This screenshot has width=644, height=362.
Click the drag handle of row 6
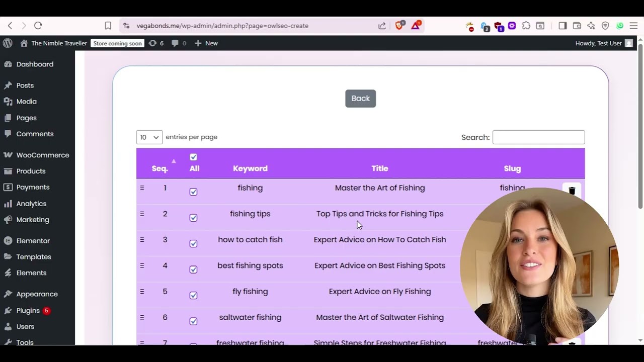(x=142, y=317)
